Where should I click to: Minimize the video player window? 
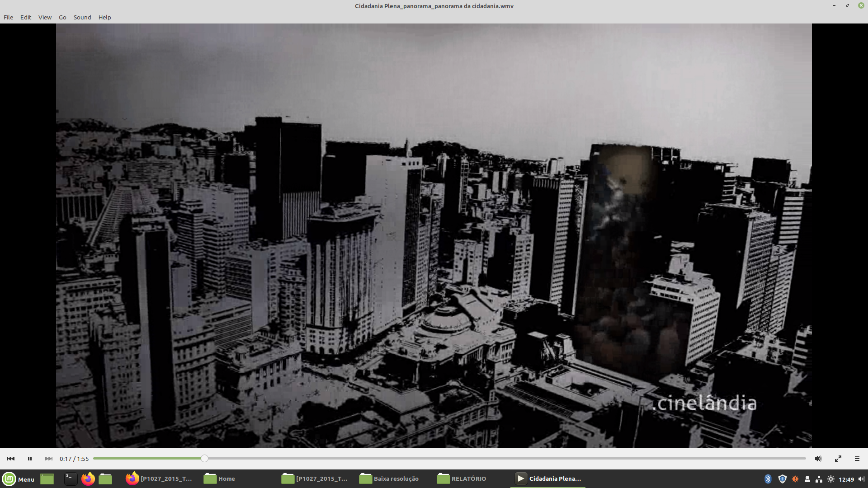pyautogui.click(x=834, y=6)
